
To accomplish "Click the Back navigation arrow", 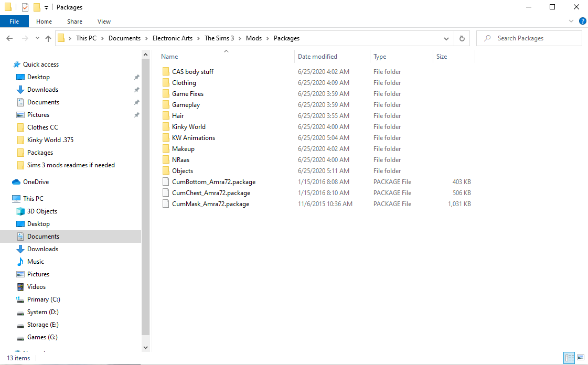I will 10,38.
